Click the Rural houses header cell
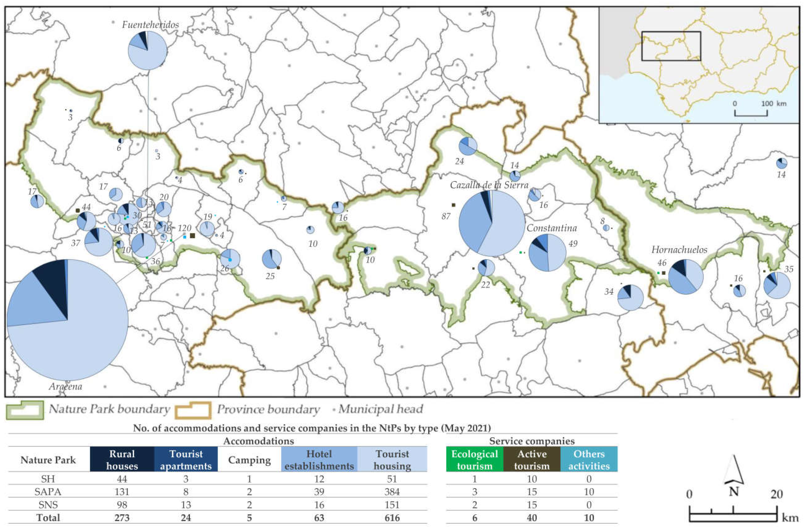The width and height of the screenshot is (805, 532). click(x=122, y=459)
